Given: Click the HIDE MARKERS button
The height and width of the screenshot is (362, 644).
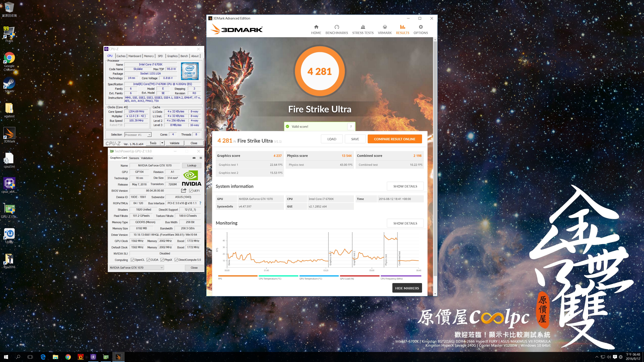Looking at the screenshot, I should tap(407, 288).
